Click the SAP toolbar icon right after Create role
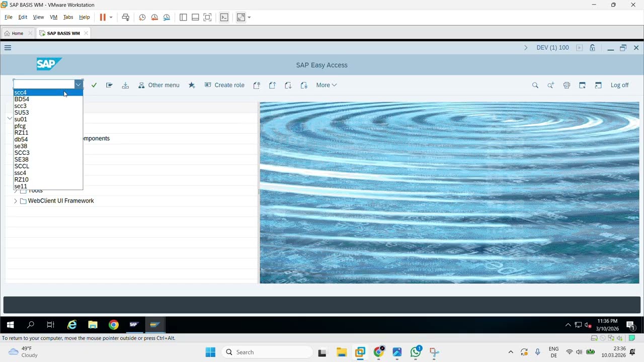 [x=257, y=85]
